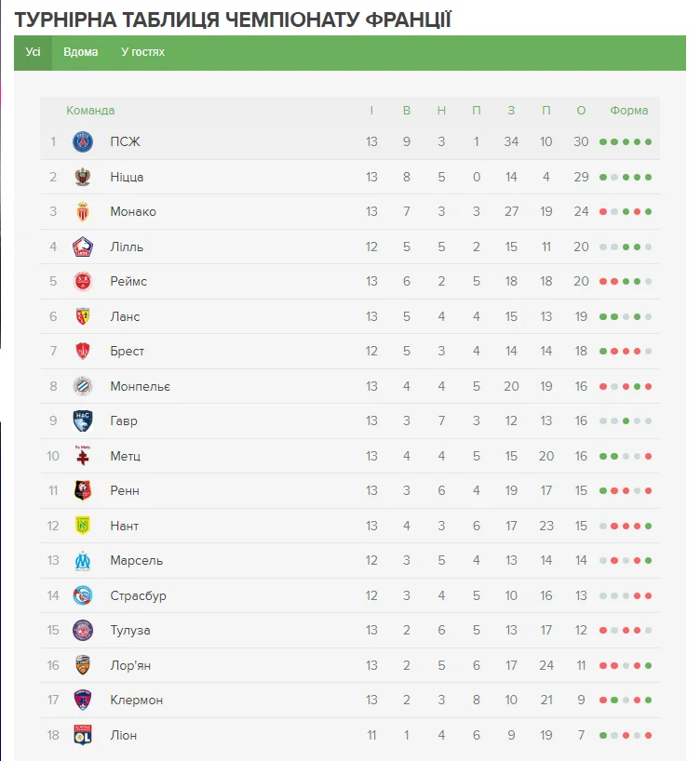700x761 pixels.
Task: Switch to the "У гостях" away tab
Action: pyautogui.click(x=142, y=52)
